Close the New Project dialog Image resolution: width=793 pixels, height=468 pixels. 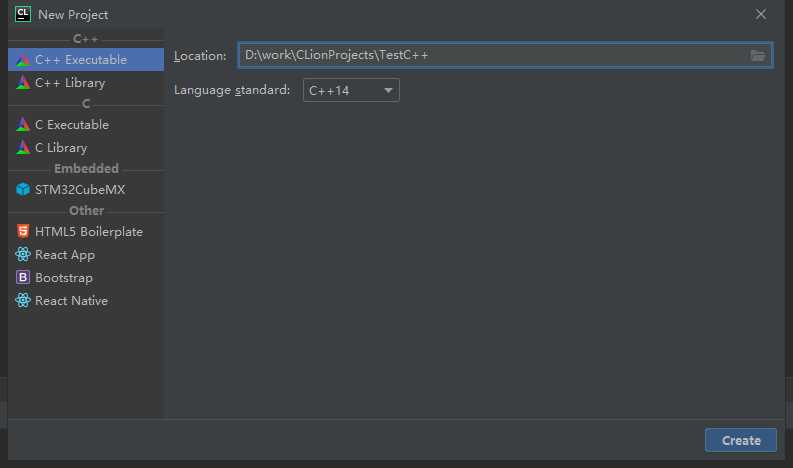(x=761, y=15)
